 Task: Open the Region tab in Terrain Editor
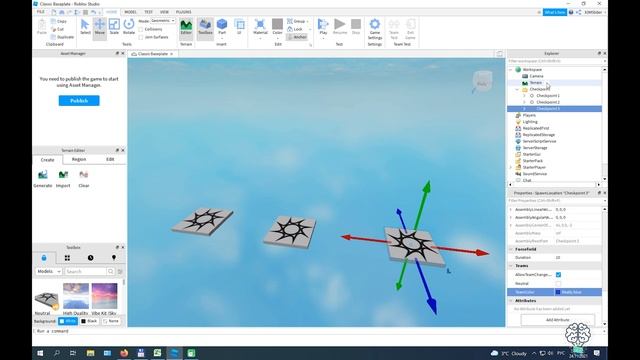pos(79,159)
